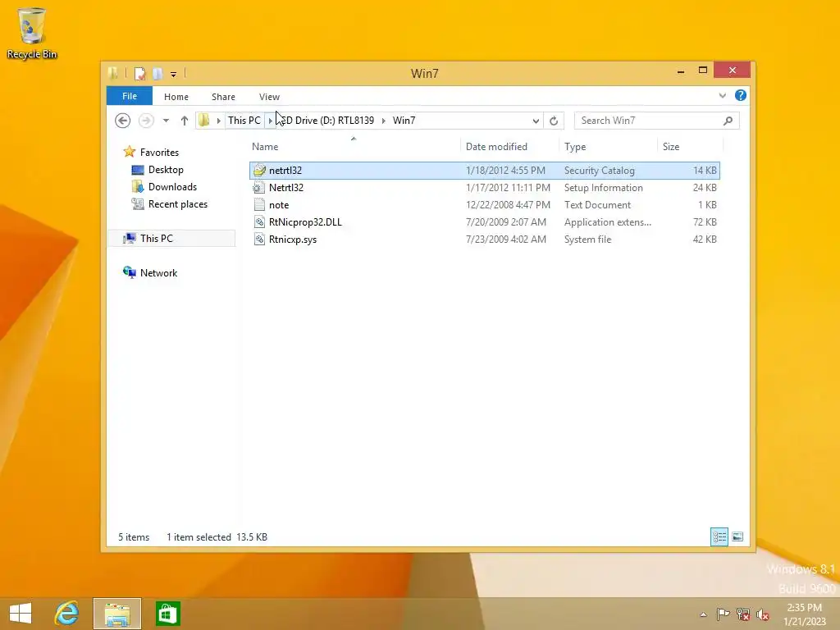The height and width of the screenshot is (630, 840).
Task: Open the Customize Quick Access Toolbar arrow
Action: tap(174, 75)
